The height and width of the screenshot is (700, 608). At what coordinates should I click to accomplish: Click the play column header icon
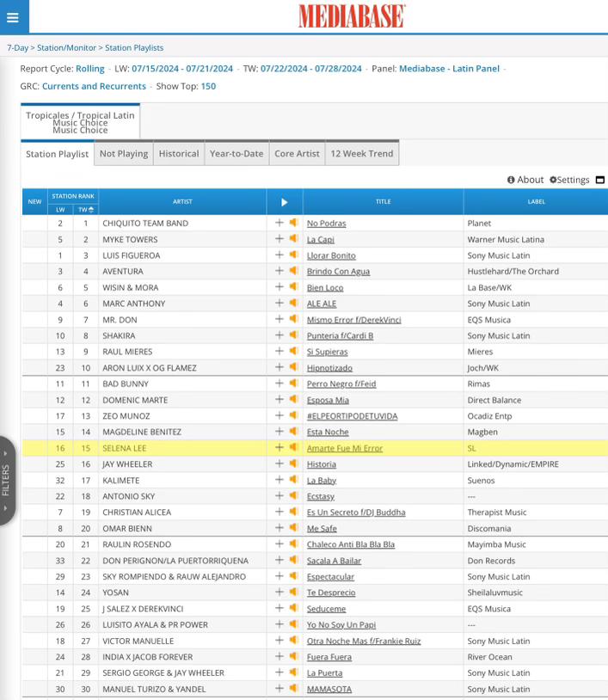pyautogui.click(x=285, y=202)
